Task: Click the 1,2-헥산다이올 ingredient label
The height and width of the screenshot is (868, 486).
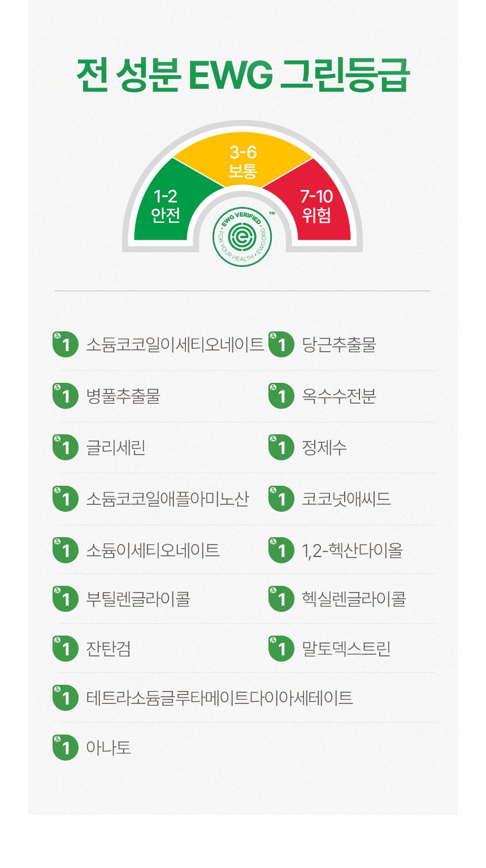Action: click(352, 550)
